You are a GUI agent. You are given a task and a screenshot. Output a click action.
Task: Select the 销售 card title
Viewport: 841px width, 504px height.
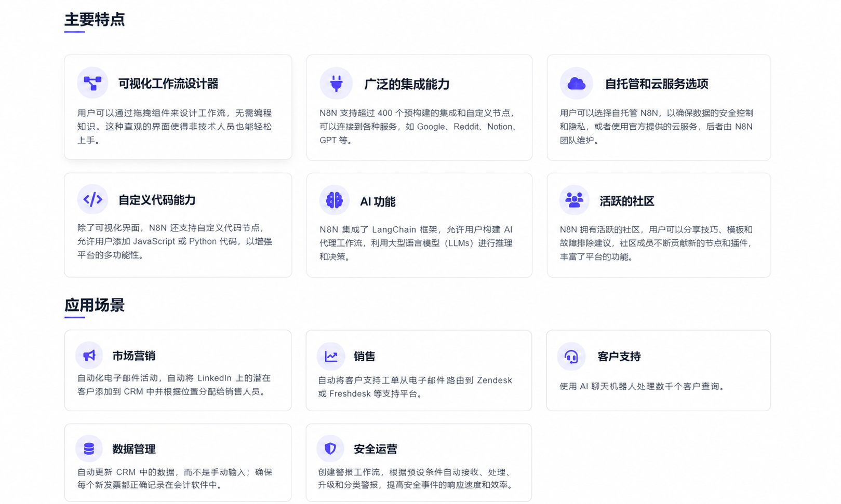(364, 356)
